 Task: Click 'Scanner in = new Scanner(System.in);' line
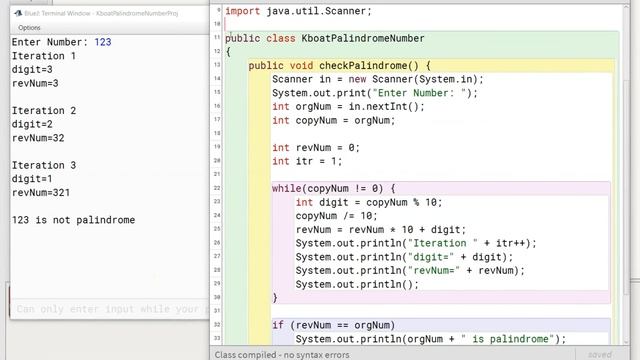click(x=378, y=79)
